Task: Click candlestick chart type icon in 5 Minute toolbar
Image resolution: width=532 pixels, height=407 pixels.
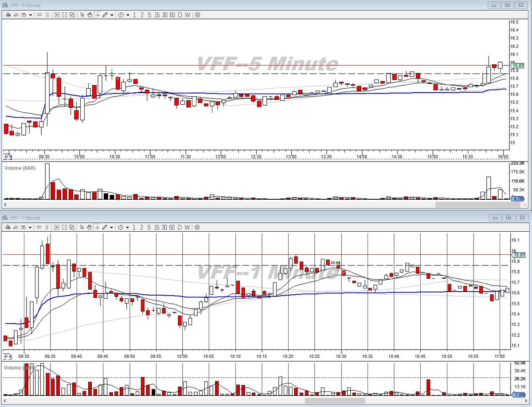Action: [x=8, y=15]
